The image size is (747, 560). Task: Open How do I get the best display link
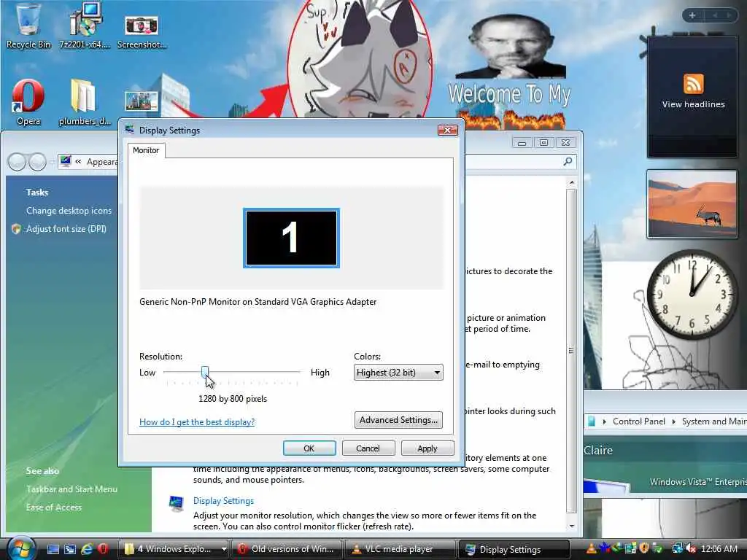point(197,422)
